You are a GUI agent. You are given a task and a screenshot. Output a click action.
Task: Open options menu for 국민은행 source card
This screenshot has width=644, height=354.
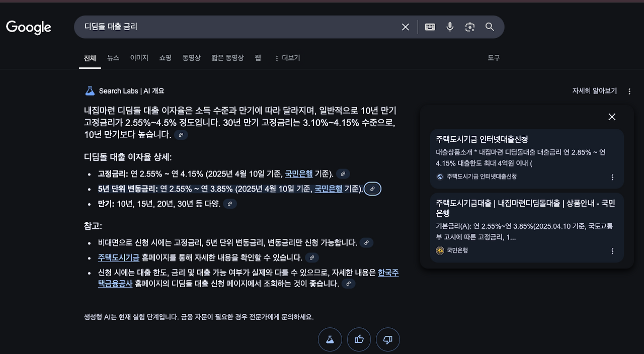612,251
